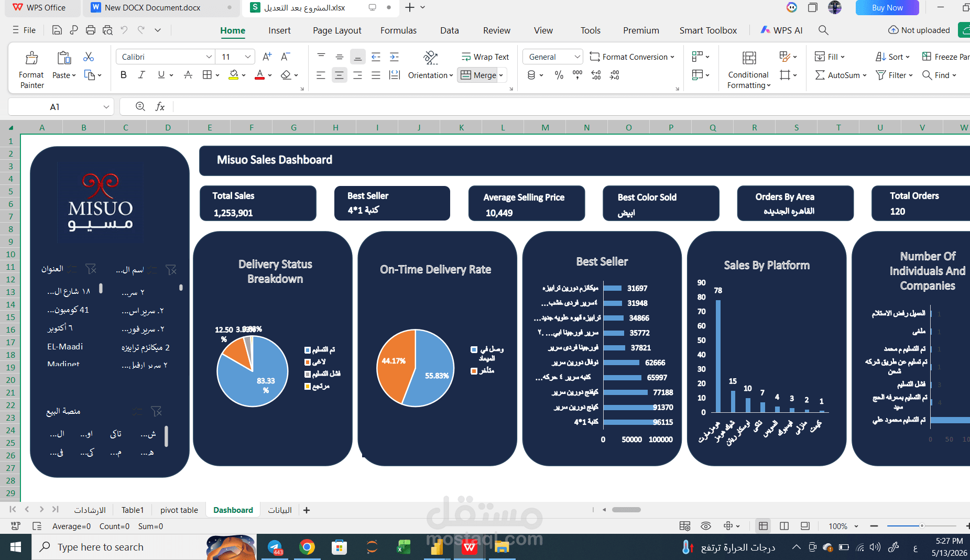Click the Decrease indent icon

(x=376, y=57)
